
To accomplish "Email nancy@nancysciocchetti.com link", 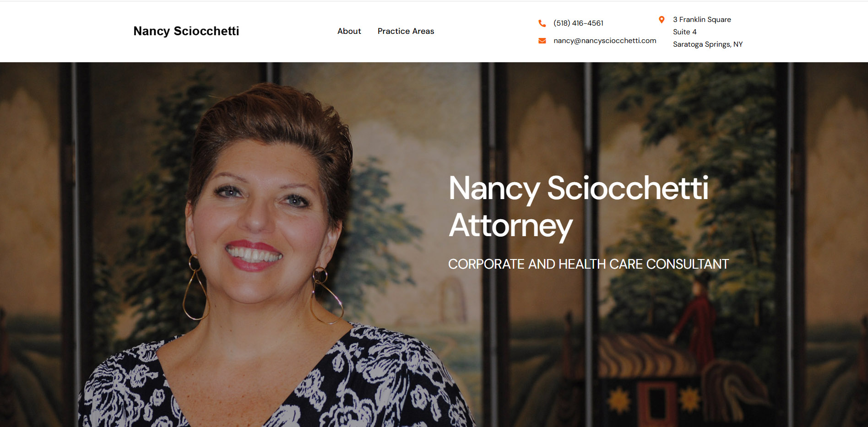I will [605, 41].
